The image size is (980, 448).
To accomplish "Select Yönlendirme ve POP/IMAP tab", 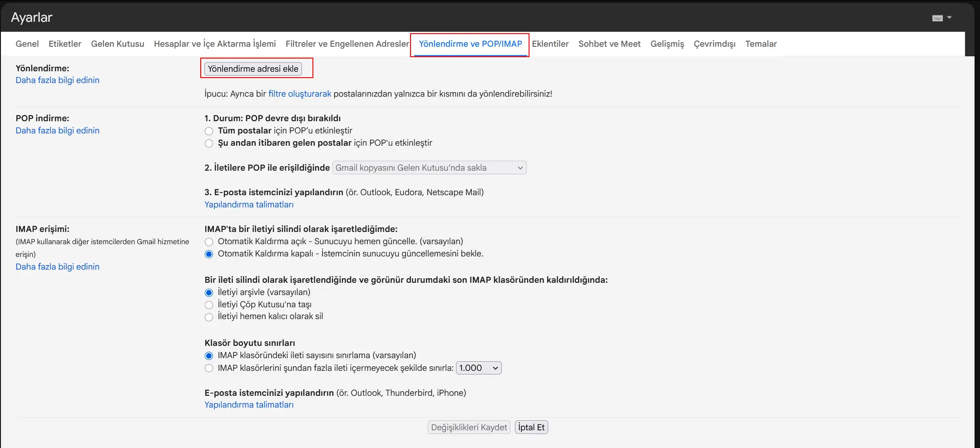I will tap(470, 44).
